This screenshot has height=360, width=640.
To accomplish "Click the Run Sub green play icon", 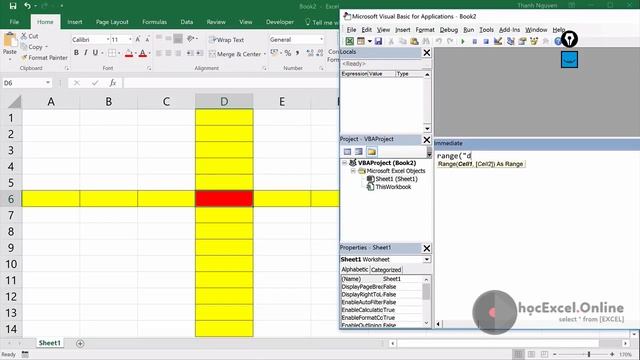I will [462, 41].
